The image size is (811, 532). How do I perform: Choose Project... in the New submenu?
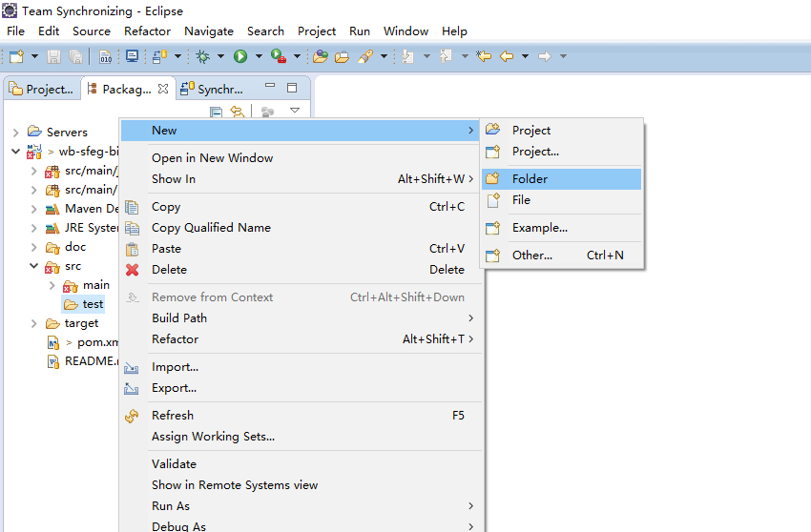(x=561, y=152)
